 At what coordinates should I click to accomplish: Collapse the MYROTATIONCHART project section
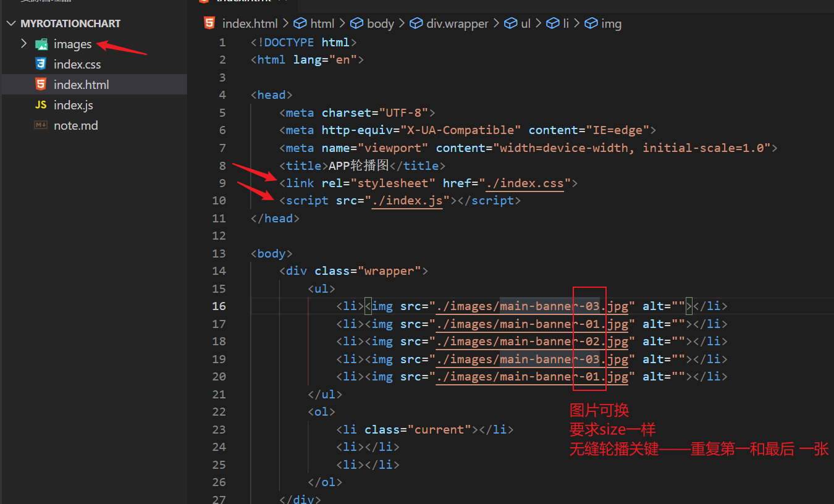(x=12, y=23)
